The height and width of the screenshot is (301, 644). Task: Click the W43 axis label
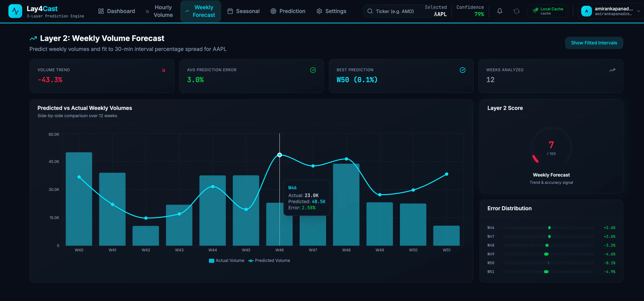tap(179, 250)
